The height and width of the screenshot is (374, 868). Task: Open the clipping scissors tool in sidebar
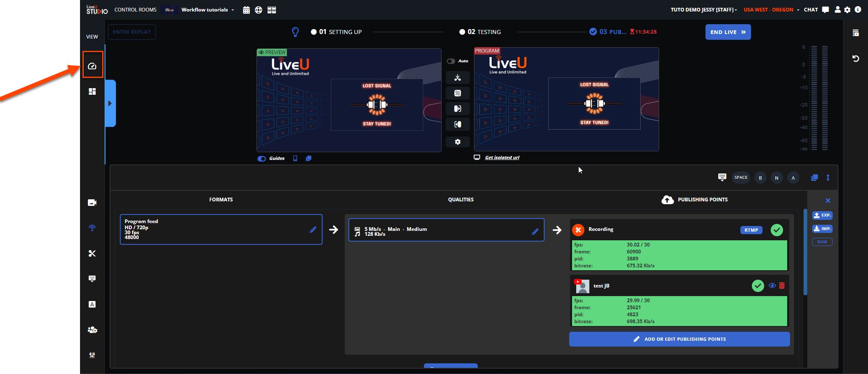click(92, 253)
